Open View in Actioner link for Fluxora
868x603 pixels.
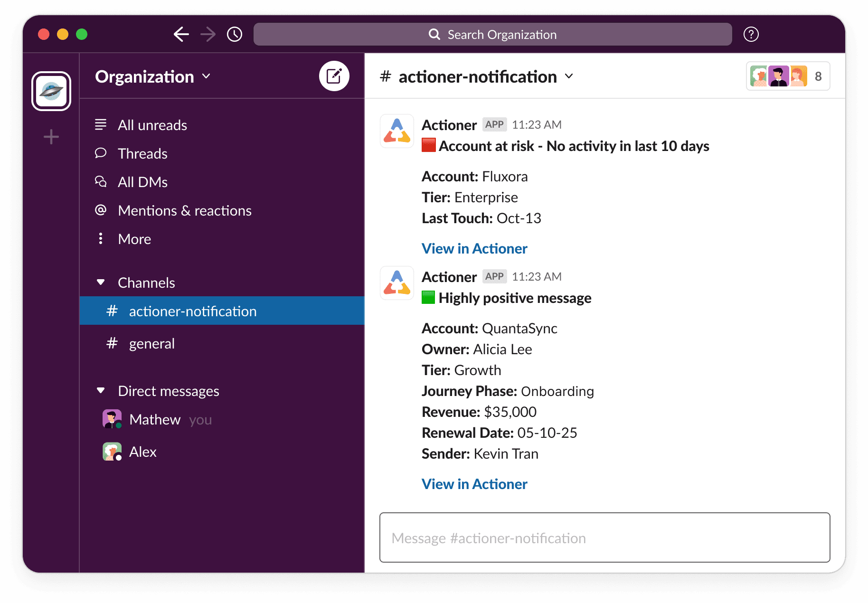pyautogui.click(x=474, y=248)
